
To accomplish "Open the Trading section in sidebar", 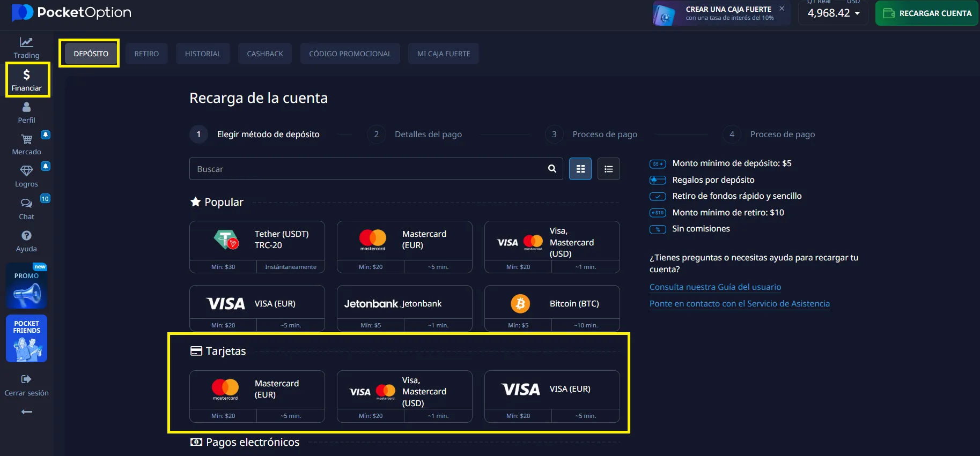I will (26, 48).
